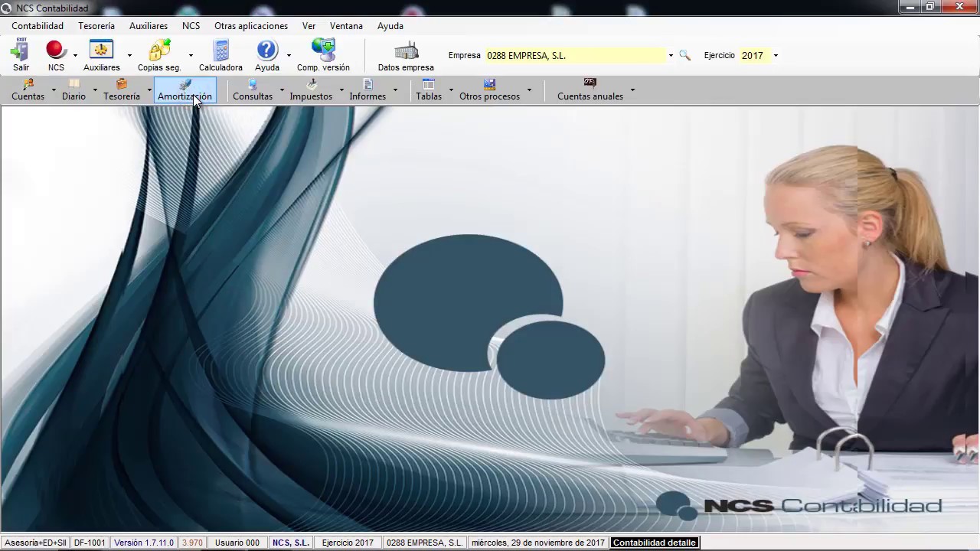Image resolution: width=980 pixels, height=551 pixels.
Task: Open the Tesorería menu bar item
Action: pyautogui.click(x=96, y=26)
